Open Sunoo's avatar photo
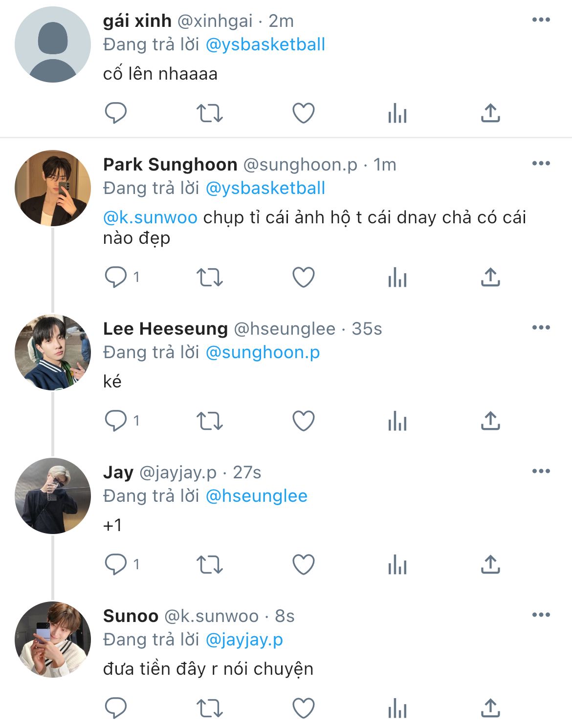This screenshot has height=728, width=572. (x=53, y=640)
